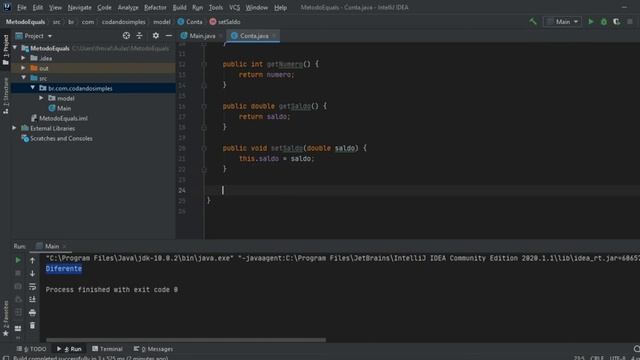Click the scroll to end console icon

32,300
